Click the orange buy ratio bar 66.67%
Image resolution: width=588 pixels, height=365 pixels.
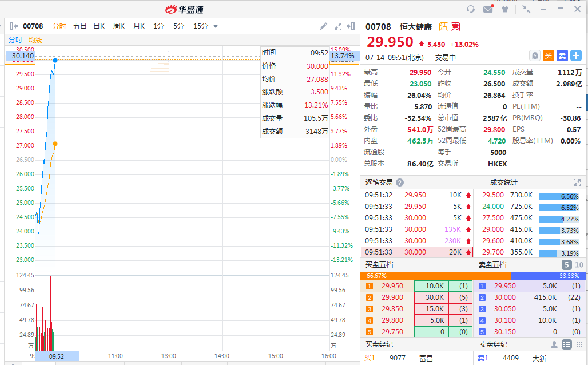tap(435, 276)
